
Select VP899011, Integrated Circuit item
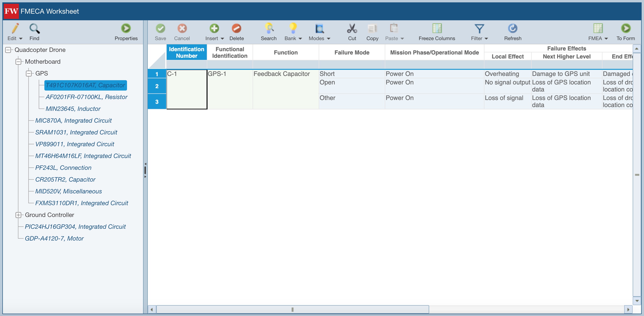pyautogui.click(x=75, y=144)
